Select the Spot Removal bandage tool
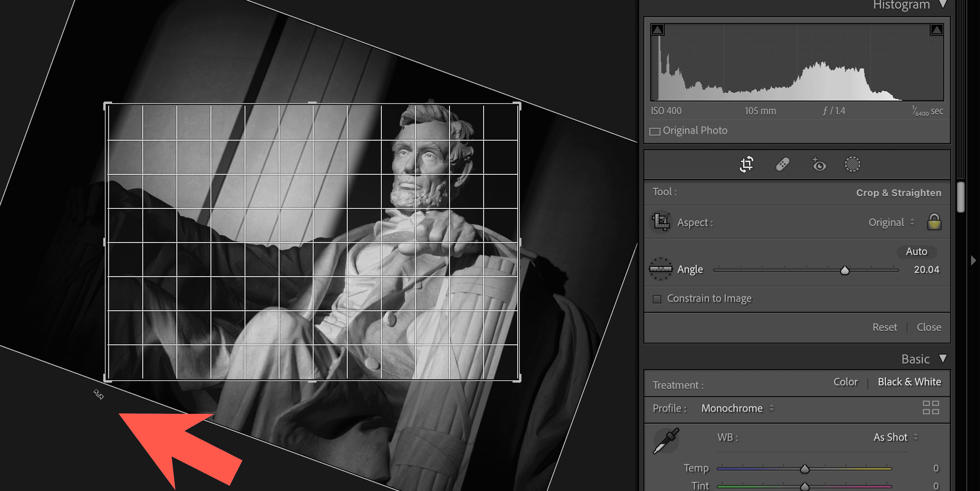Image resolution: width=980 pixels, height=491 pixels. [783, 164]
